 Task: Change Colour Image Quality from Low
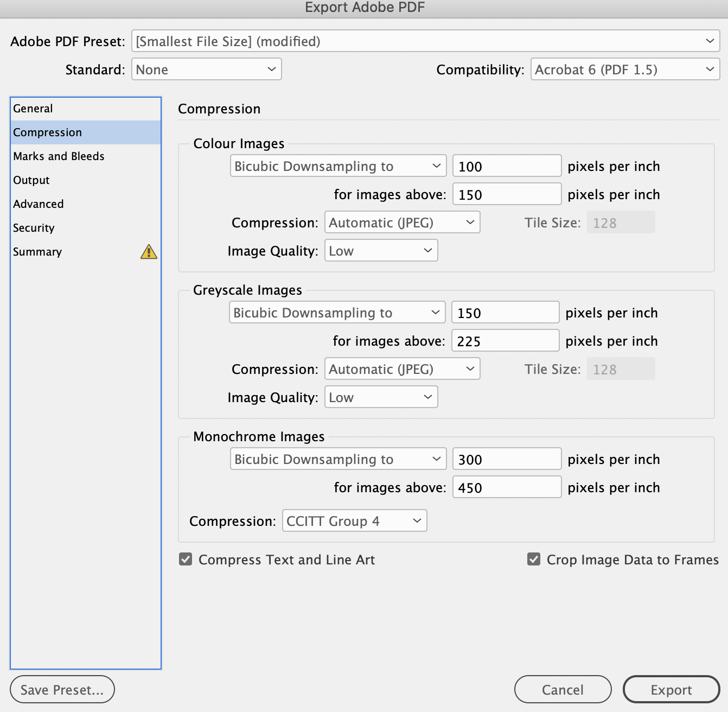click(381, 250)
